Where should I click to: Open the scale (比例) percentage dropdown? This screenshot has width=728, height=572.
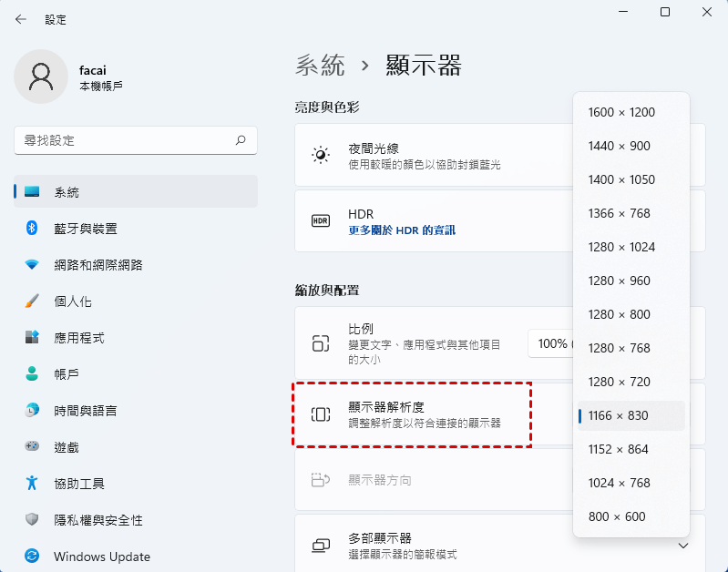click(551, 343)
